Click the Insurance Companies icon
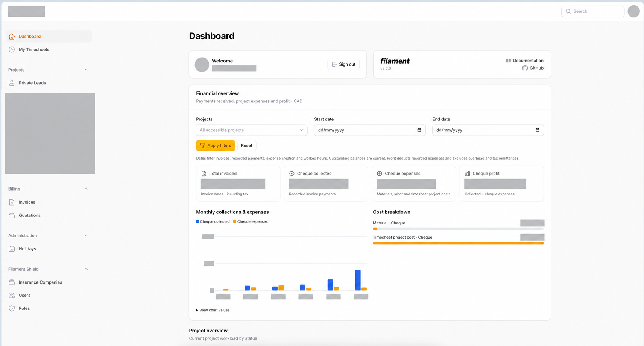 click(x=12, y=282)
